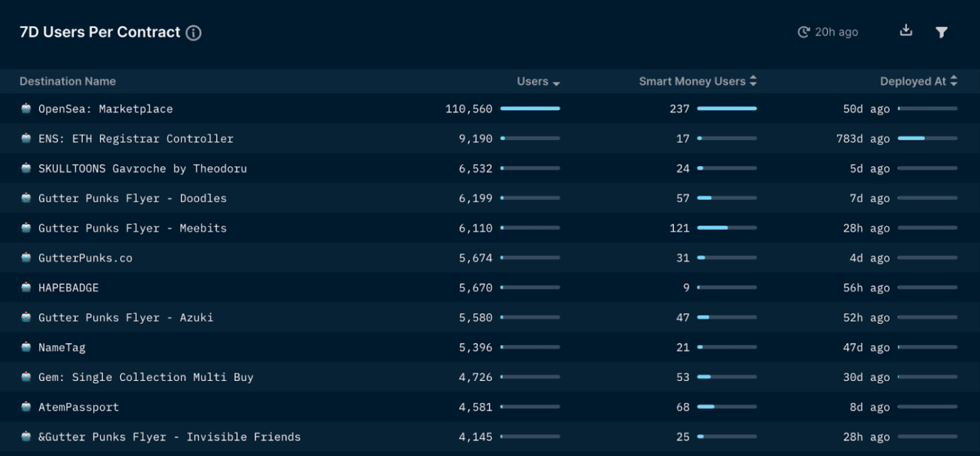Click the contract icon for Gutter Punks Flyer - Meebits
Image resolution: width=980 pixels, height=456 pixels.
pyautogui.click(x=26, y=228)
